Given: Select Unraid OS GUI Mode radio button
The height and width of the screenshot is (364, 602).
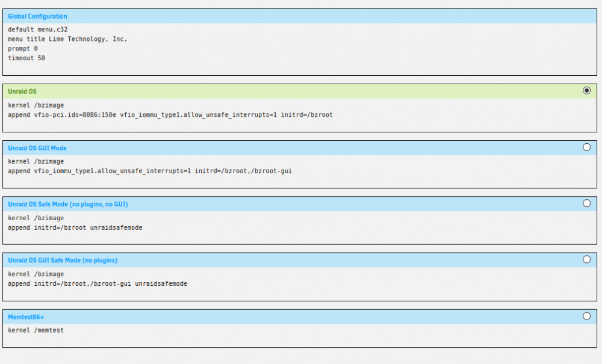Looking at the screenshot, I should click(x=586, y=147).
